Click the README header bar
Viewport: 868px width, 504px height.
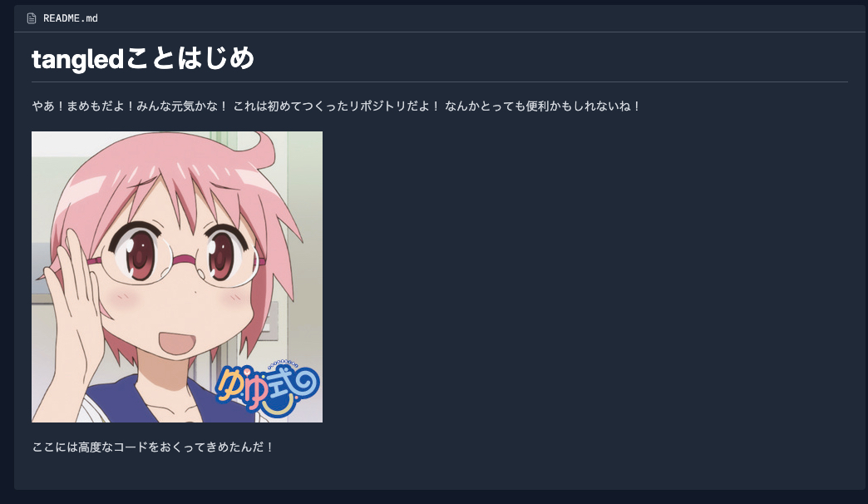[440, 18]
